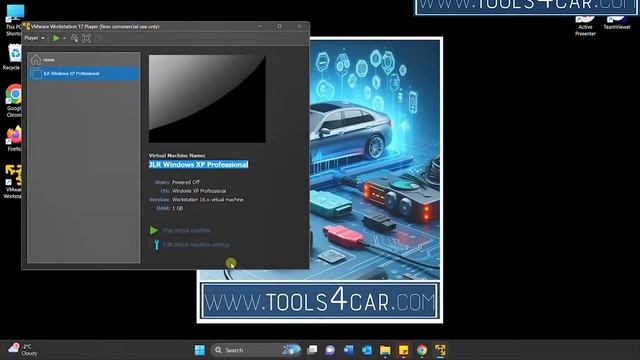Open Edit virtual machine settings link
Screen dimensions: 640x360
point(196,245)
